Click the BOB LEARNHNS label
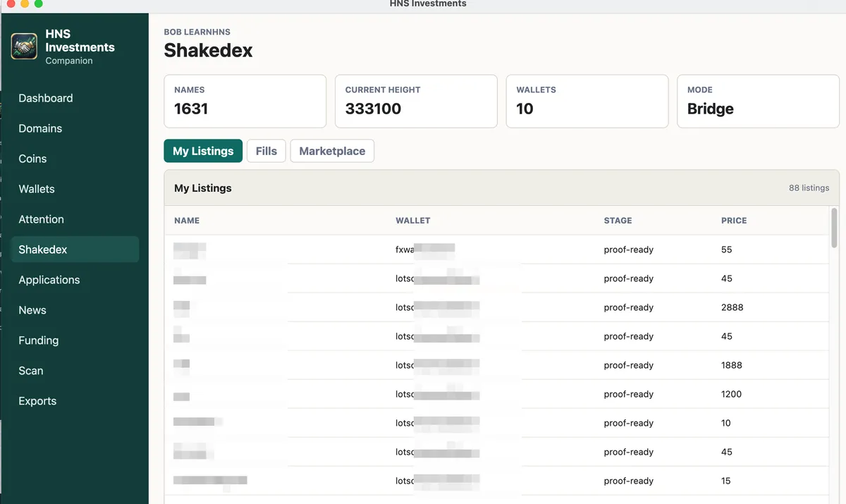Viewport: 846px width, 504px height. (x=197, y=32)
